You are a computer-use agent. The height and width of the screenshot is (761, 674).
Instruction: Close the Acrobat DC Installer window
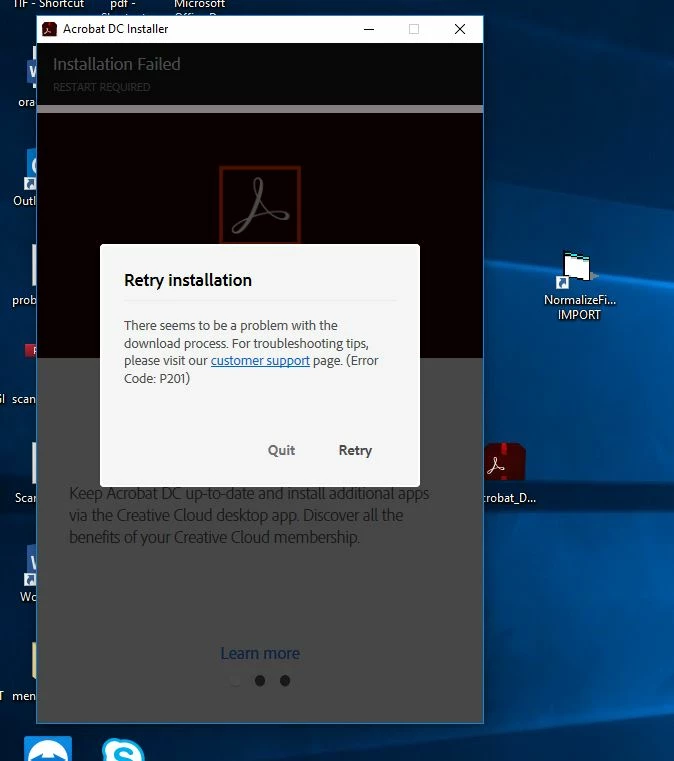coord(460,29)
